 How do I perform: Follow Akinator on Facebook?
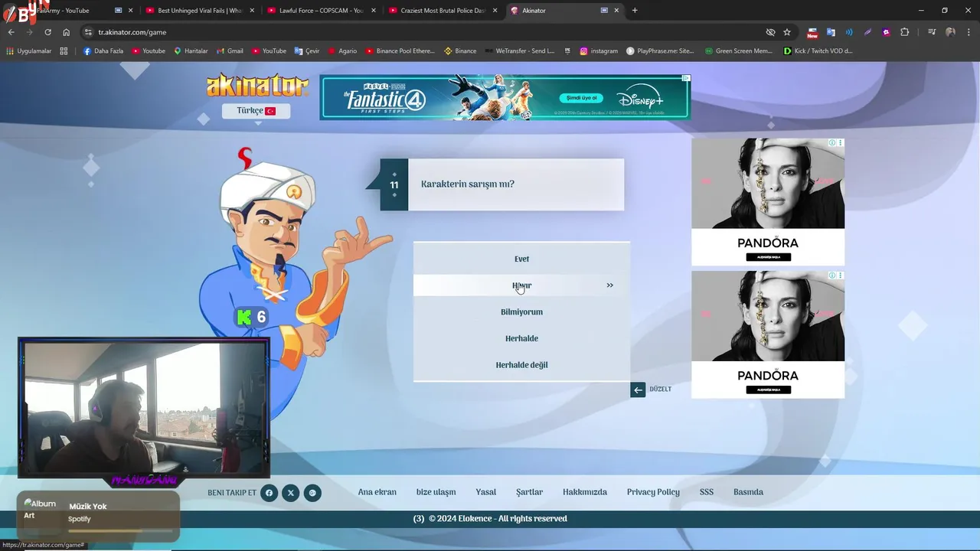click(269, 493)
